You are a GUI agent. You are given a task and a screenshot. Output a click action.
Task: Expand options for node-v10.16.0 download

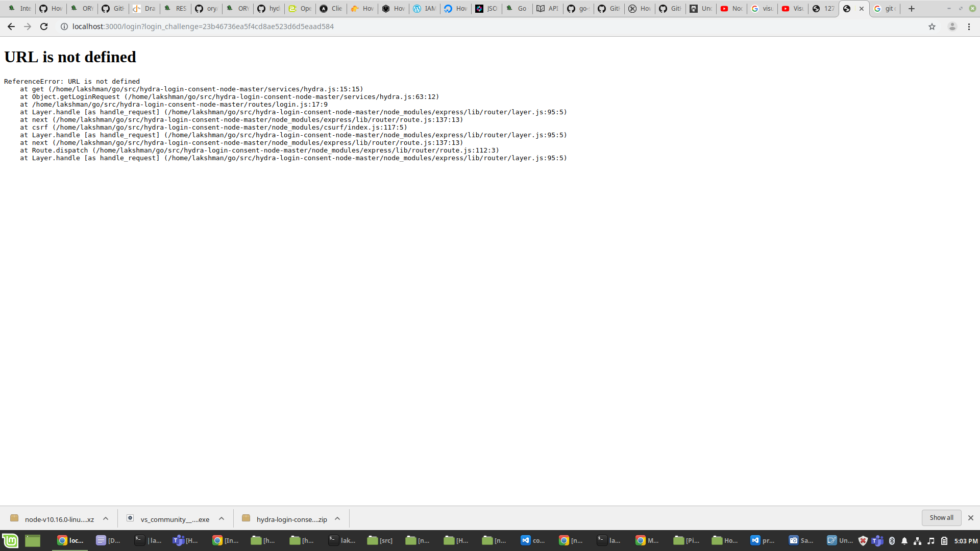[106, 518]
